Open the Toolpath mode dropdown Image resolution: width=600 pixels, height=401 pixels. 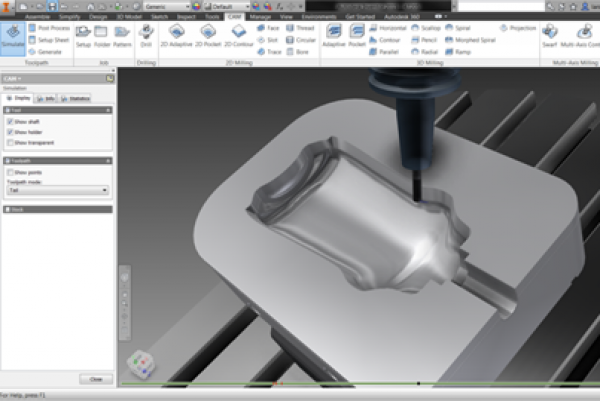point(57,190)
